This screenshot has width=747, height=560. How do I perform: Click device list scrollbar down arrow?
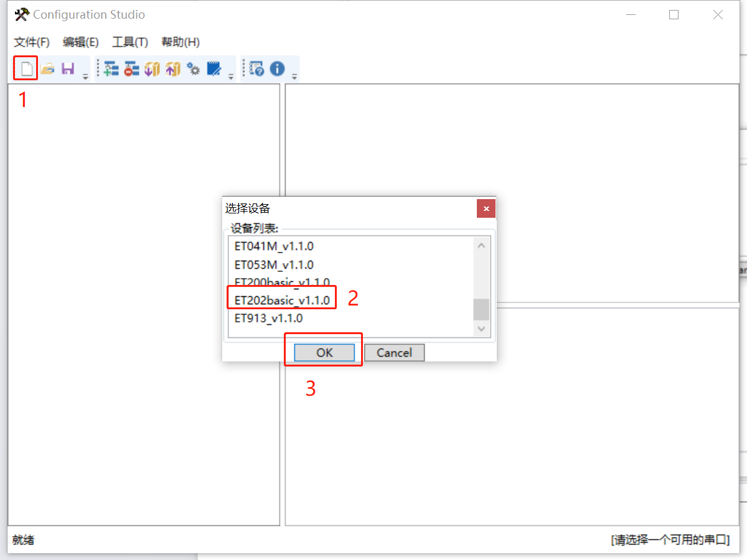[x=481, y=329]
